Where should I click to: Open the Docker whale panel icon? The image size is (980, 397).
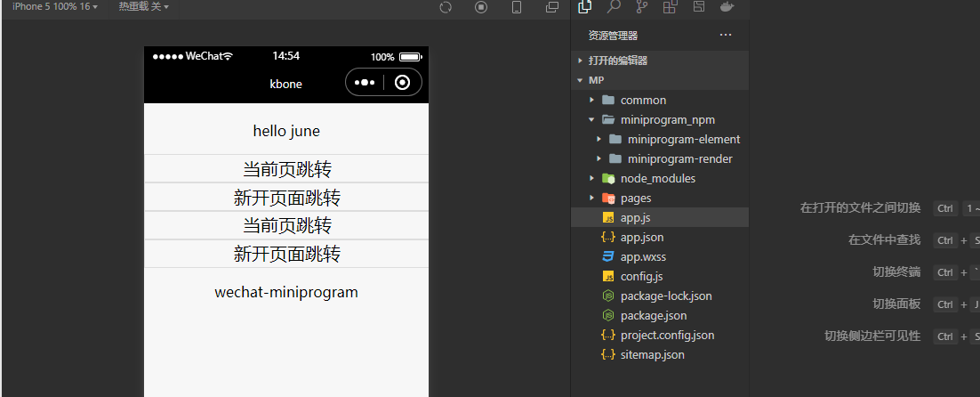(x=727, y=7)
